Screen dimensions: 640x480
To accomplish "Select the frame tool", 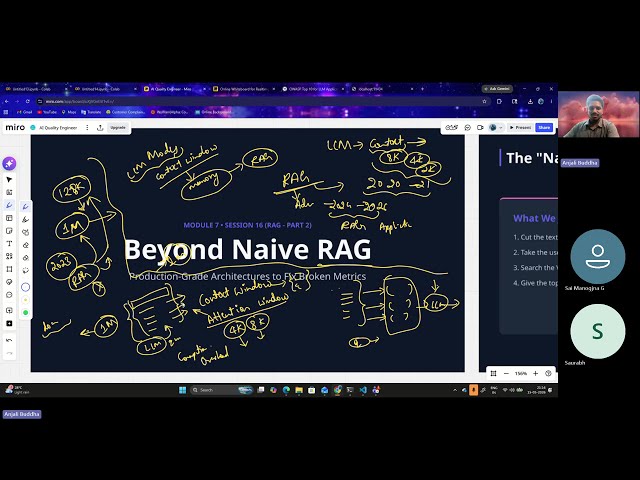I will (9, 269).
